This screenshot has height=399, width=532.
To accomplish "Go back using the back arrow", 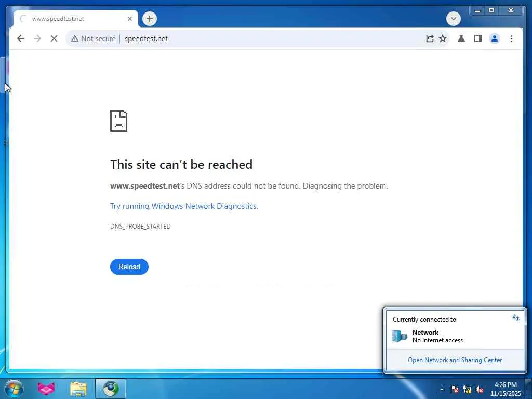I will [x=21, y=38].
